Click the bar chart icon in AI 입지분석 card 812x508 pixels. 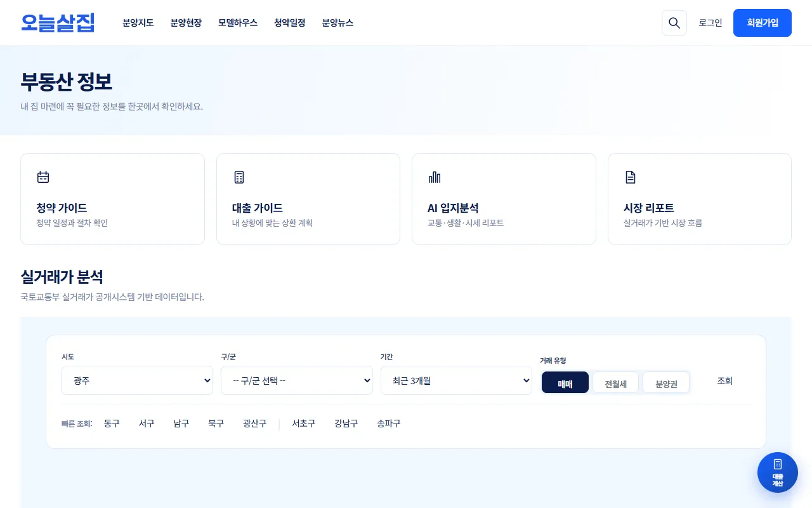435,177
